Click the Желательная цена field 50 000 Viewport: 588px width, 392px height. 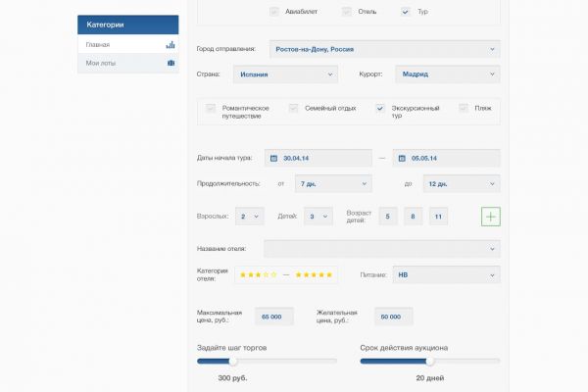pyautogui.click(x=393, y=317)
